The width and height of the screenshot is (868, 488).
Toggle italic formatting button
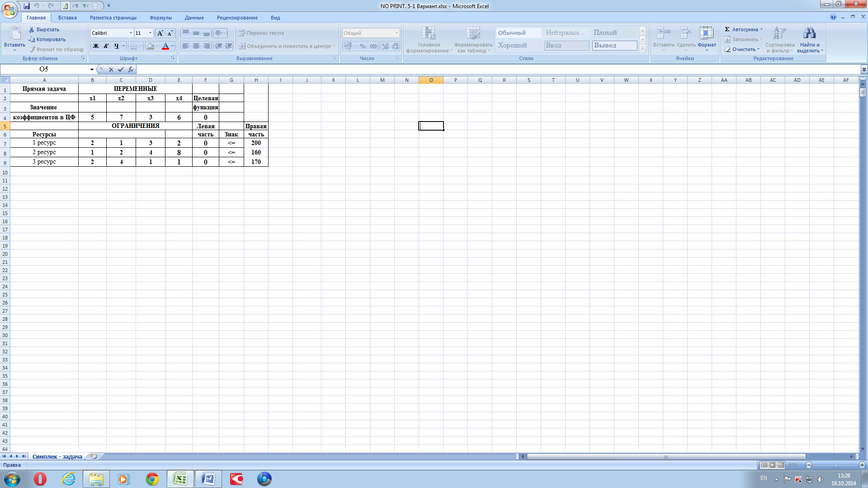click(x=106, y=46)
